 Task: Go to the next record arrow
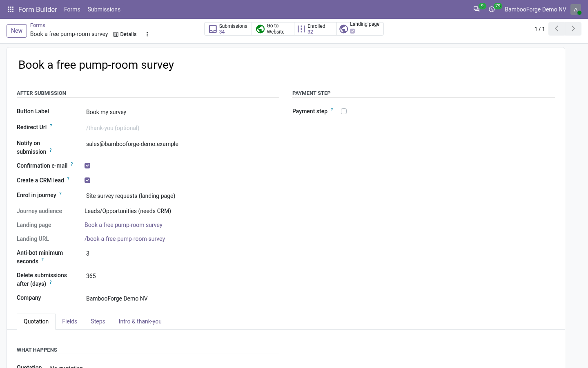(573, 29)
